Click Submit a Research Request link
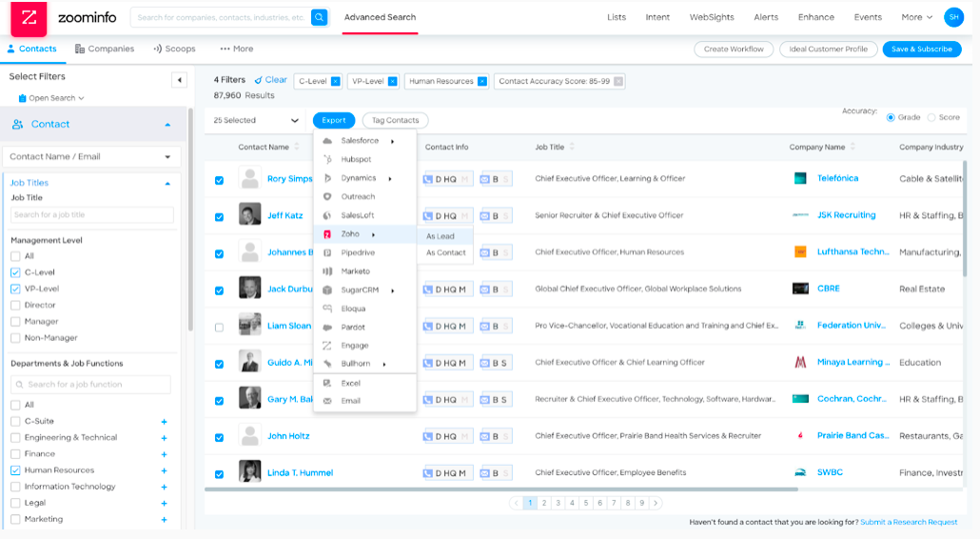Image resolution: width=980 pixels, height=539 pixels. pos(909,522)
